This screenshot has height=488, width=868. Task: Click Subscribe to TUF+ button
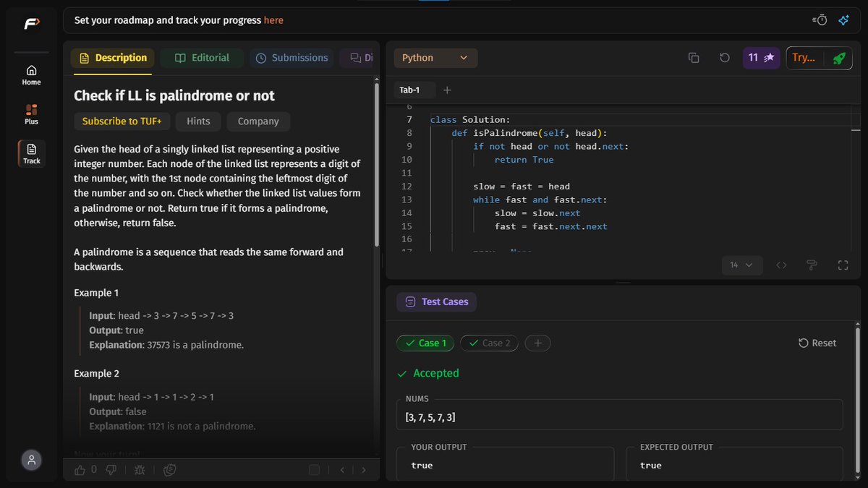(122, 121)
